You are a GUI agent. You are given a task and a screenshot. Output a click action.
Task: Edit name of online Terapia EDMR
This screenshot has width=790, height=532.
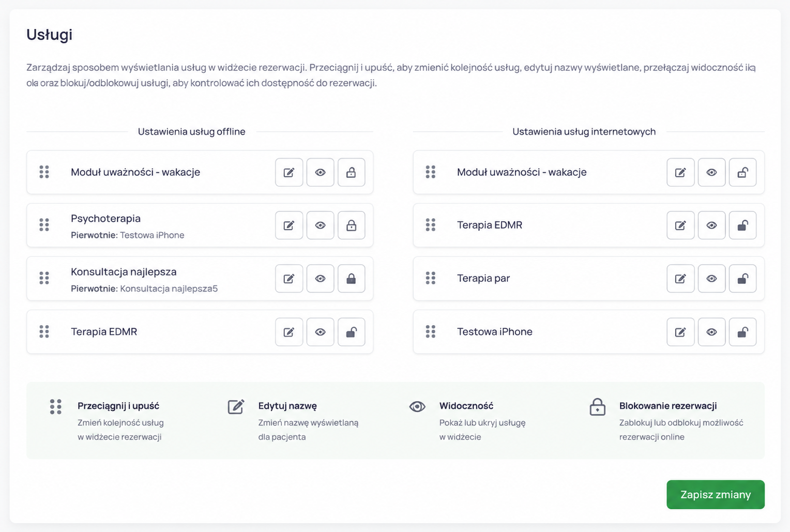(680, 225)
